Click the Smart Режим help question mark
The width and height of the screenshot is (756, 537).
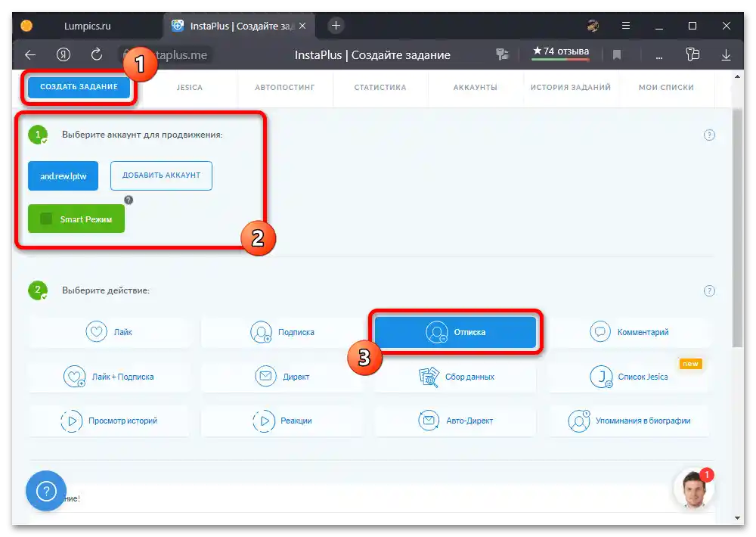click(x=129, y=200)
